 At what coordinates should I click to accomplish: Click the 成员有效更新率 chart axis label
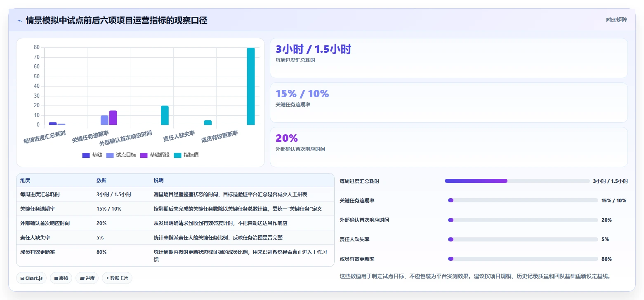point(219,137)
